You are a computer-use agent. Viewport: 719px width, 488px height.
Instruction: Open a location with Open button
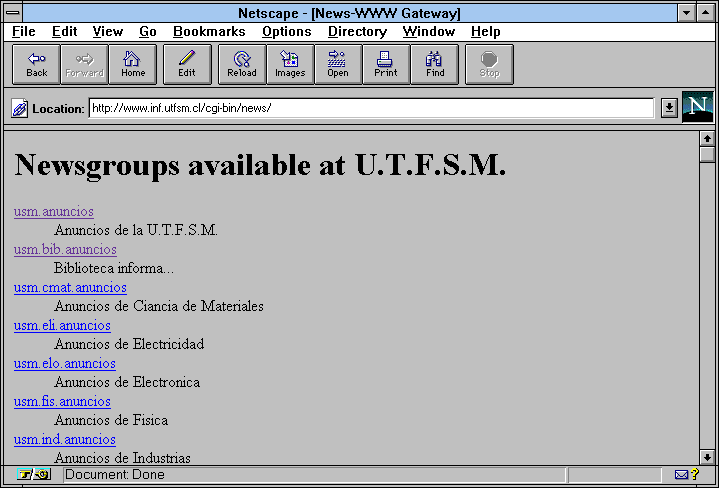click(338, 64)
